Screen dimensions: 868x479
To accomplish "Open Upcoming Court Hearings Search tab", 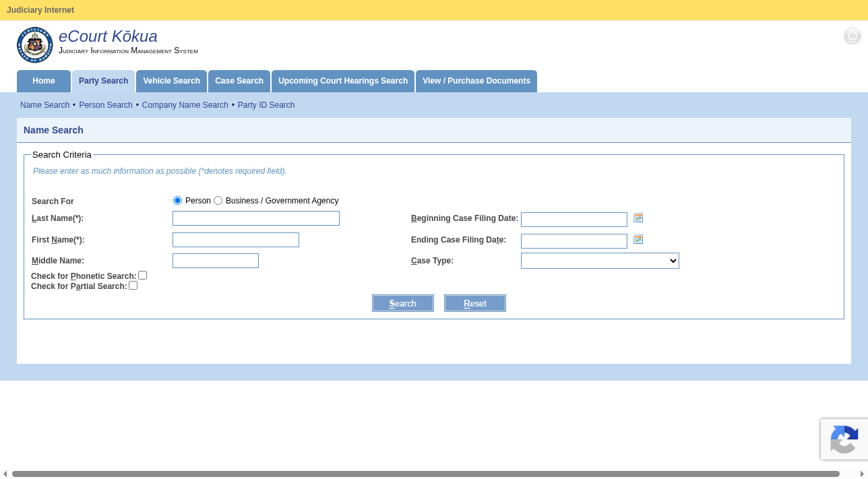I will pos(343,81).
